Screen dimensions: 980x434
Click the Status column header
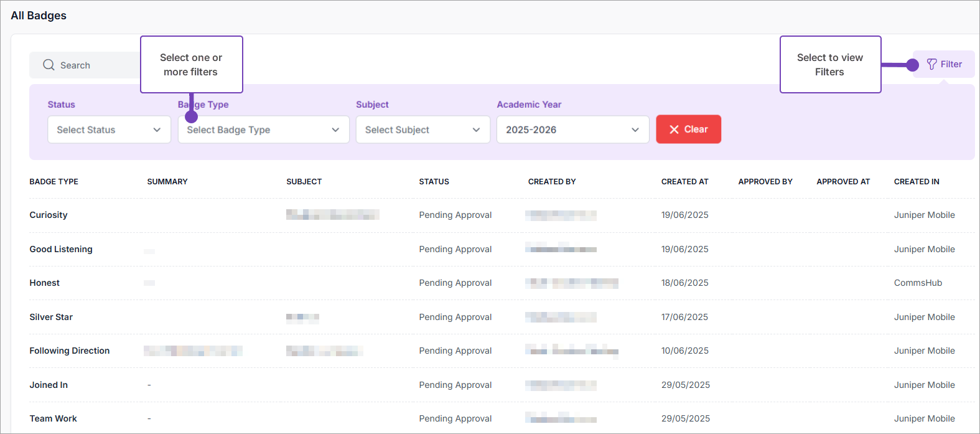tap(434, 182)
